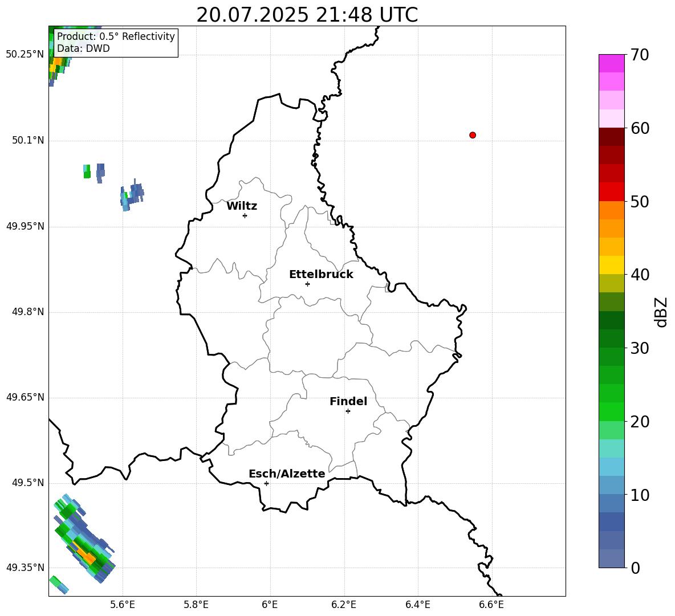Click the Wiltz station cross marker
The image size is (675, 616).
click(x=245, y=215)
